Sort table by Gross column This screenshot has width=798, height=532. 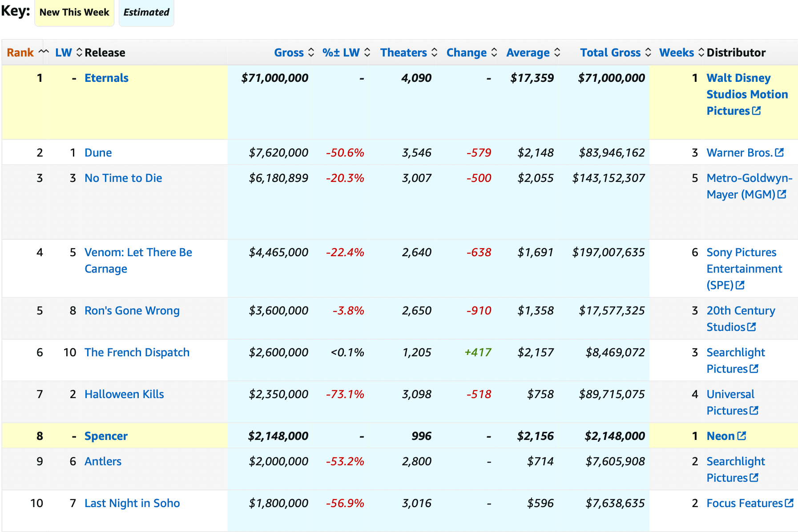(294, 52)
